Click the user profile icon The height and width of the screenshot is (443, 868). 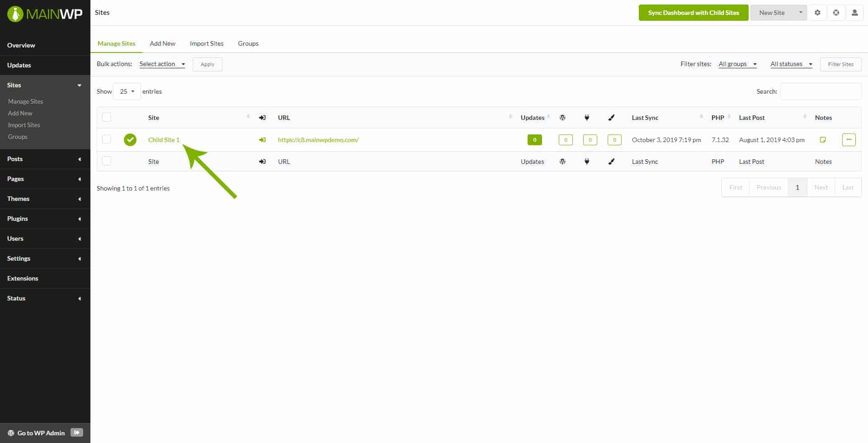tap(854, 13)
